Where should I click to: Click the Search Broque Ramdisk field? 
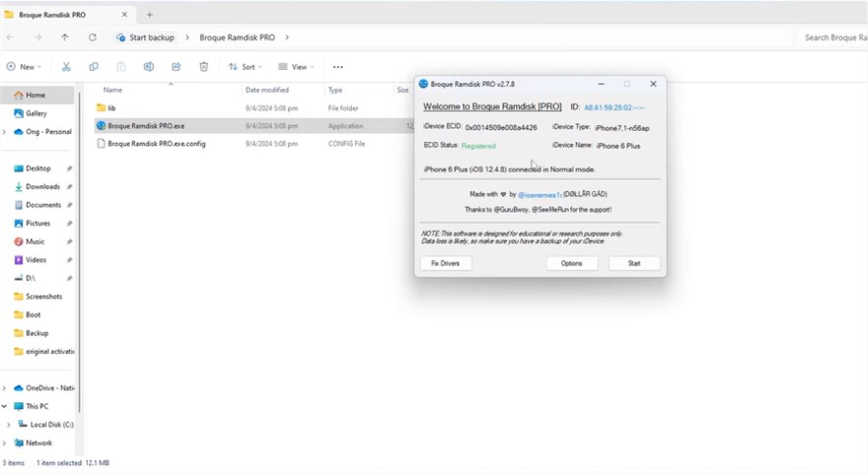[x=832, y=37]
